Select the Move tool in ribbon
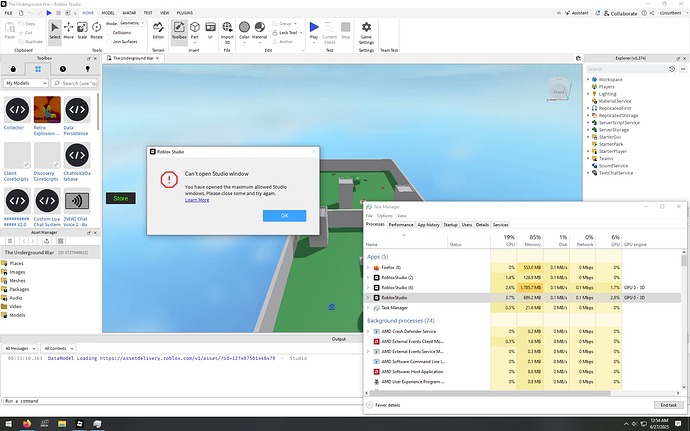 click(x=68, y=30)
